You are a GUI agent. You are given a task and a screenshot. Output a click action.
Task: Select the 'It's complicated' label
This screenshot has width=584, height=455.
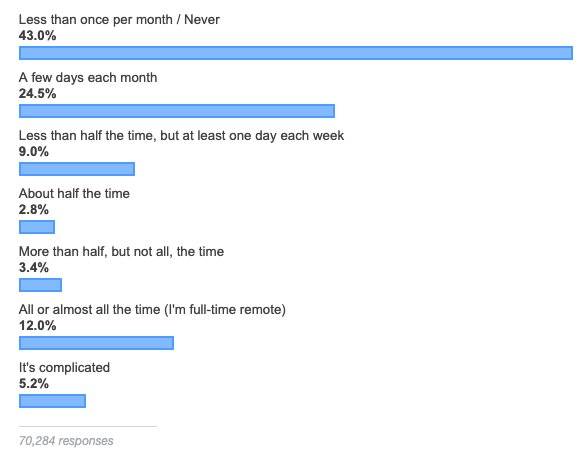click(x=64, y=368)
